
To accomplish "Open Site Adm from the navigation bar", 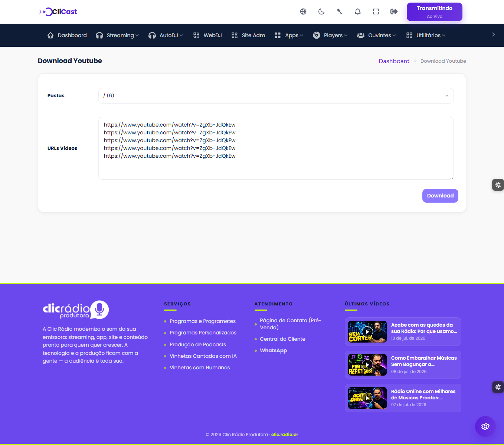I will coord(248,35).
